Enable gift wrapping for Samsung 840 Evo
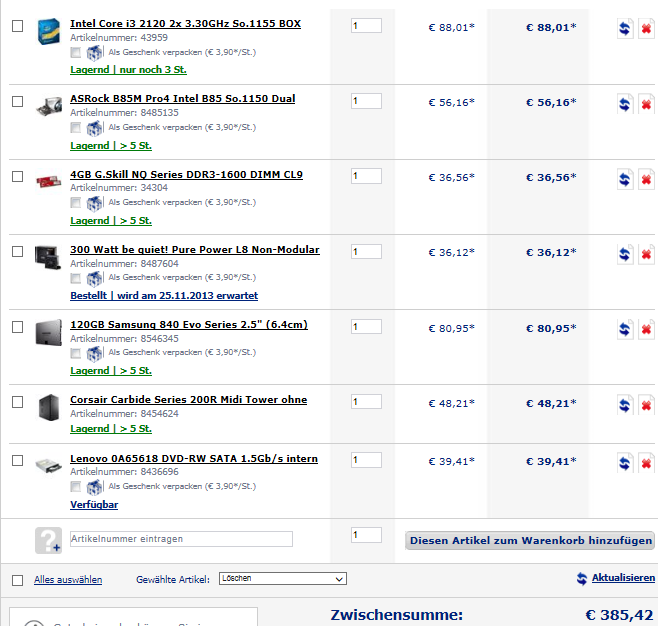 click(76, 353)
